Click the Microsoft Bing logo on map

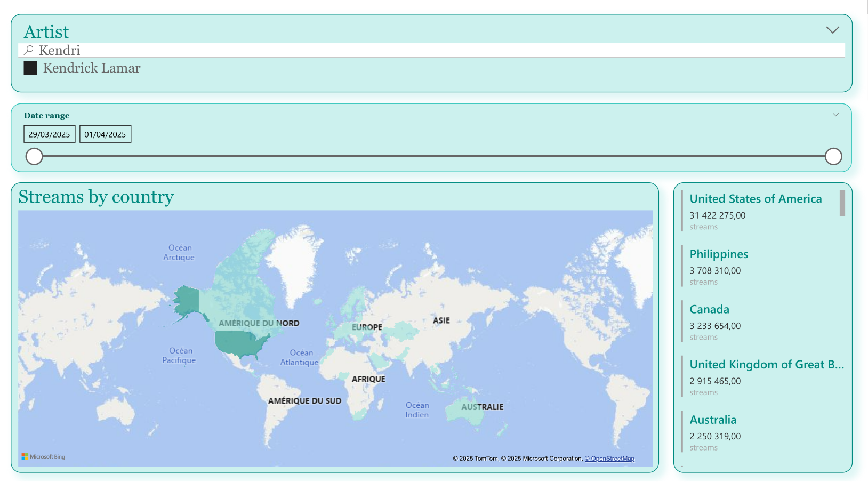tap(43, 457)
